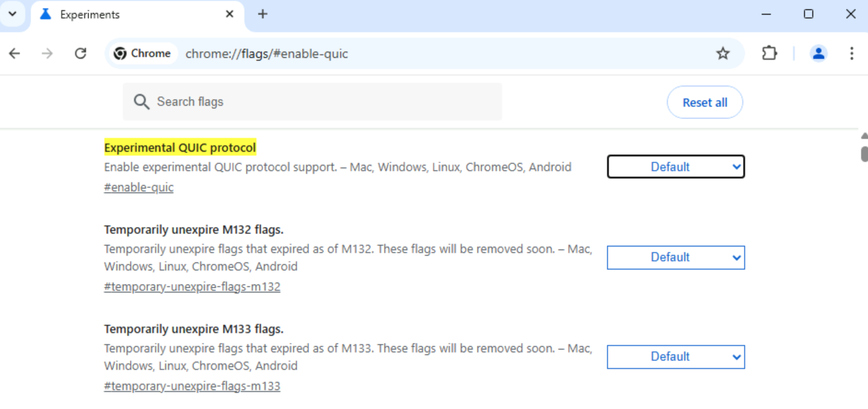868x409 pixels.
Task: Open the M132 unexpire flags dropdown
Action: pos(676,257)
